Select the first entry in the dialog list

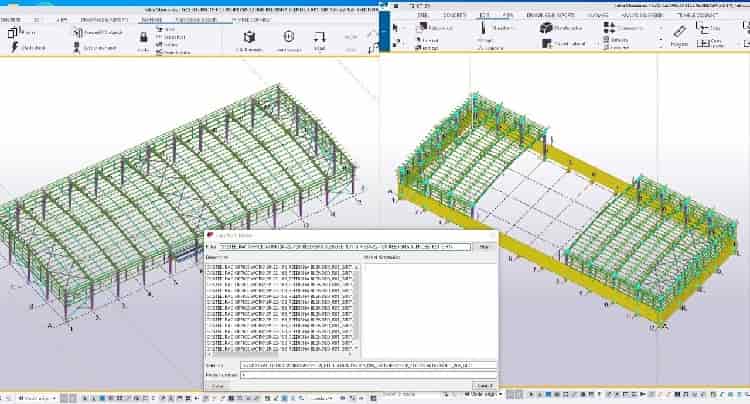[280, 267]
